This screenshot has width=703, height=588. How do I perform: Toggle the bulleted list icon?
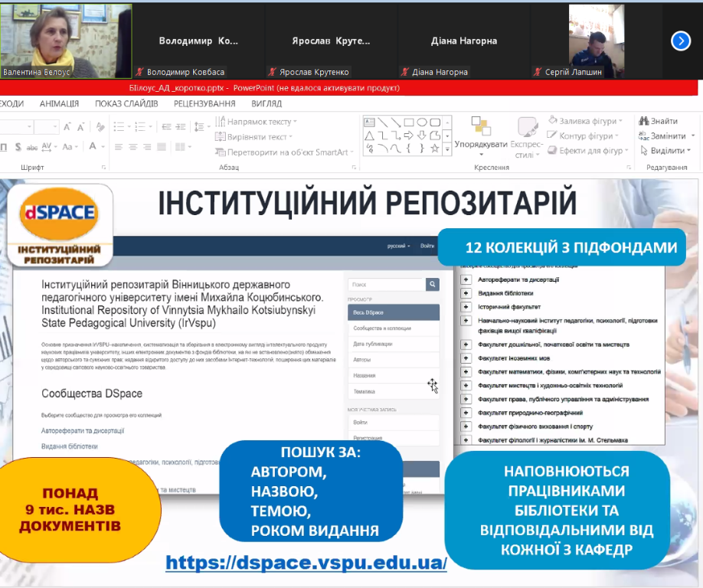coord(121,127)
